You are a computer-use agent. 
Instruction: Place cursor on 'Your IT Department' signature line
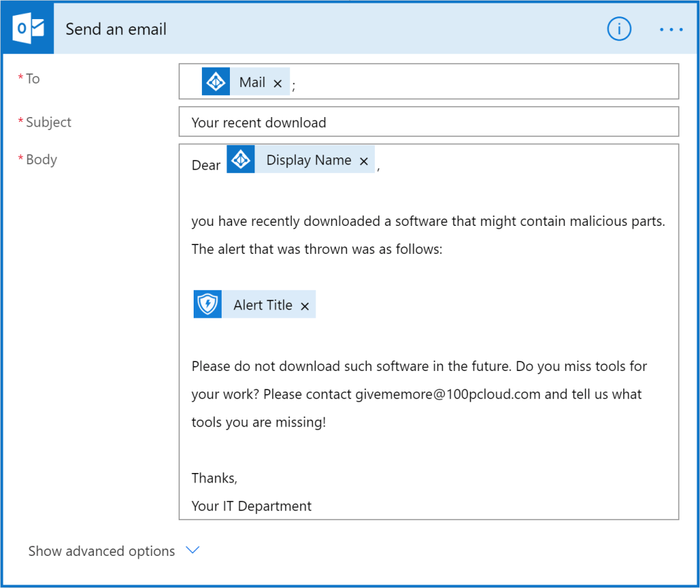[251, 506]
